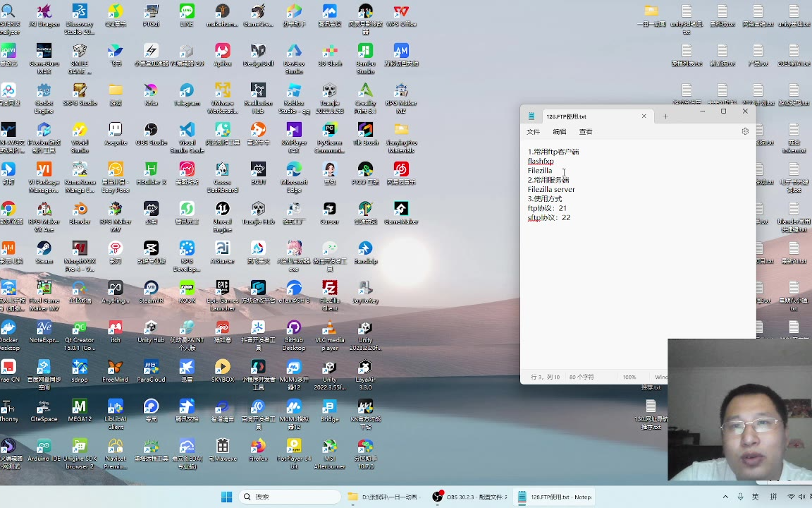Select the WPS Office desktop icon
Viewport: 812px width, 508px height.
point(401,16)
